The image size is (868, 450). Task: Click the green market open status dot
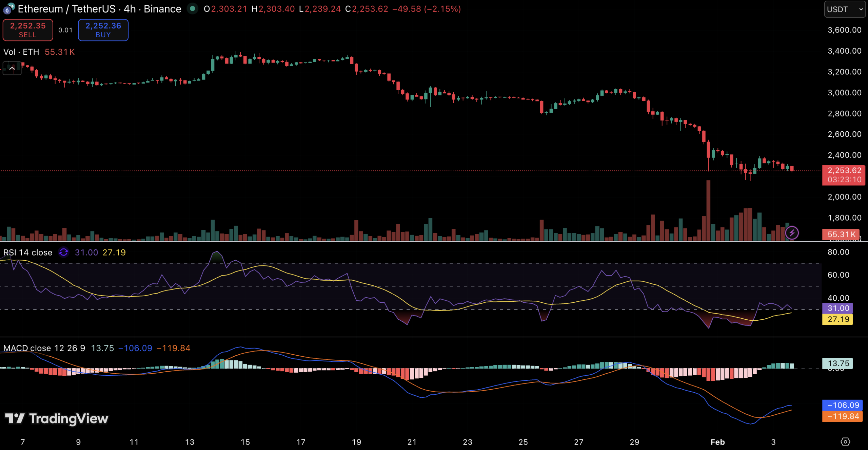pos(193,9)
